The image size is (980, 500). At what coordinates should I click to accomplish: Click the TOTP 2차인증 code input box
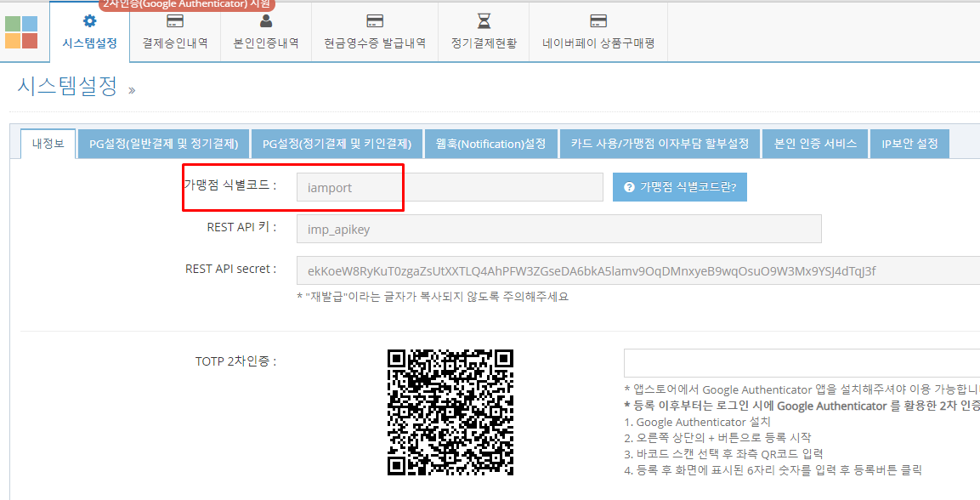(x=802, y=363)
